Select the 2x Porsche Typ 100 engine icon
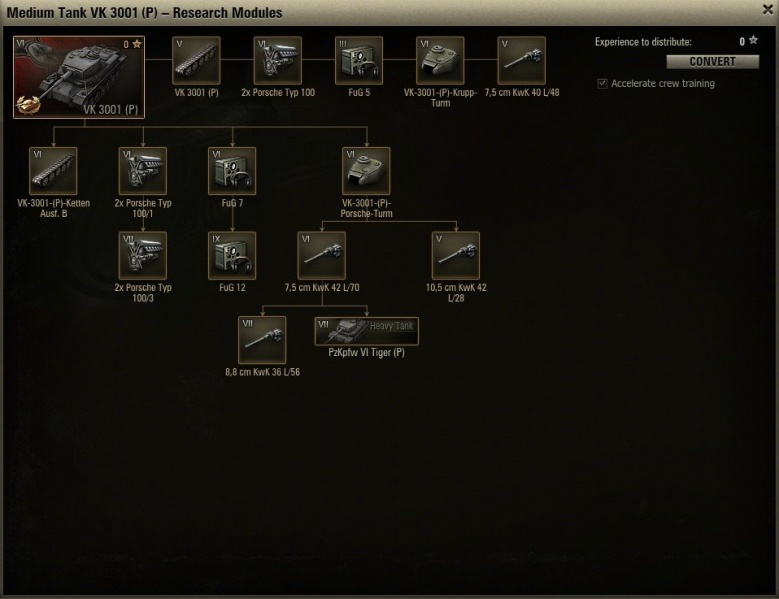Screen dimensions: 779x599 pyautogui.click(x=278, y=60)
